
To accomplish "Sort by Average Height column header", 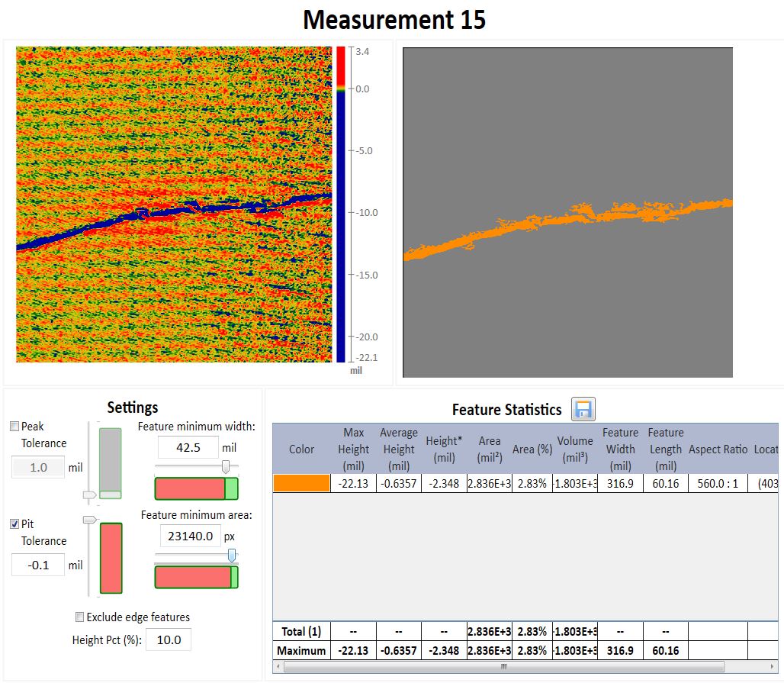I will pyautogui.click(x=399, y=449).
